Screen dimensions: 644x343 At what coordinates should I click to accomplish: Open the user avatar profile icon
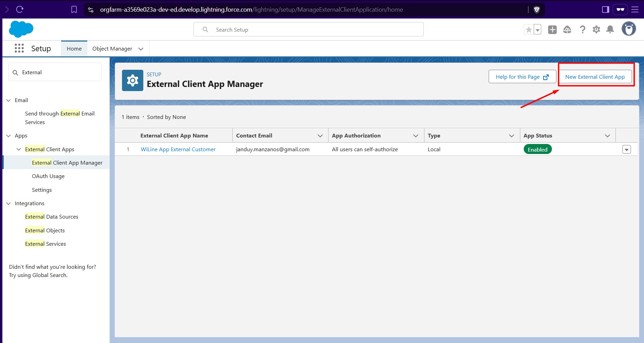coord(629,29)
